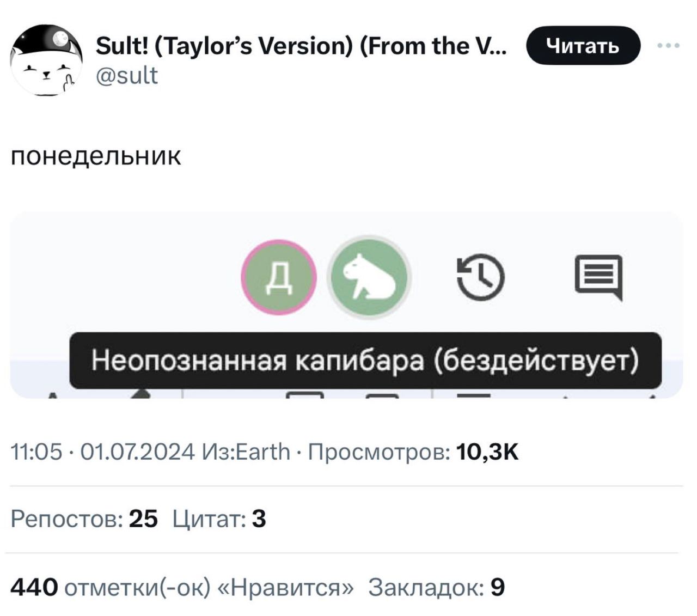
Task: Open «Из:Earth» location link
Action: coord(244,450)
